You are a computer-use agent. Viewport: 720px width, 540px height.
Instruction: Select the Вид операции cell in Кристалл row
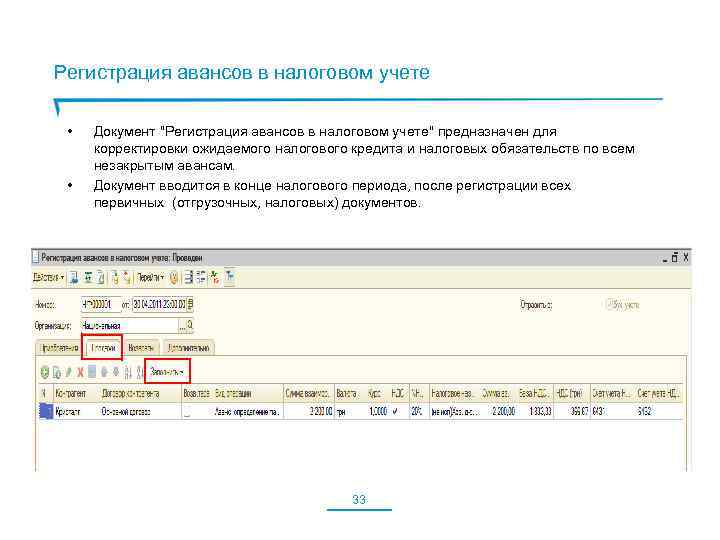tap(248, 411)
